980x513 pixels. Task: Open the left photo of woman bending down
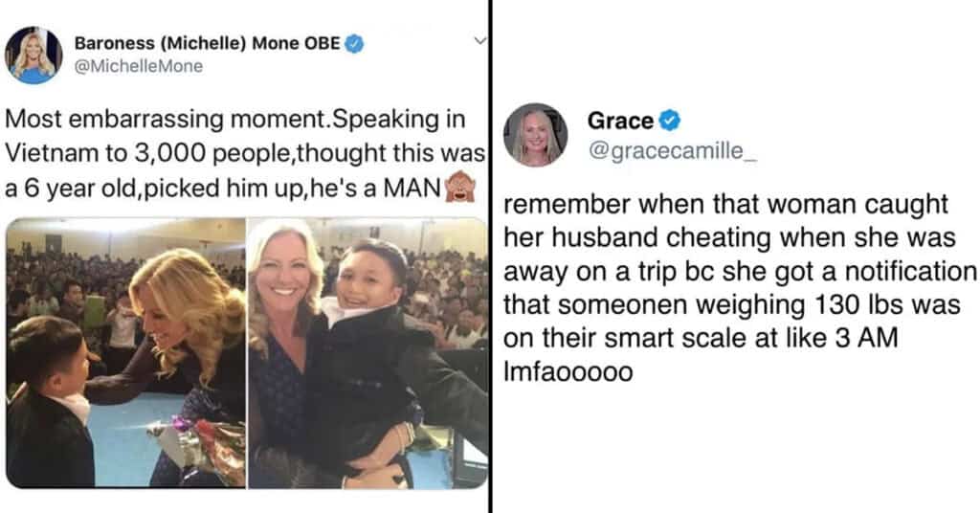[x=125, y=352]
